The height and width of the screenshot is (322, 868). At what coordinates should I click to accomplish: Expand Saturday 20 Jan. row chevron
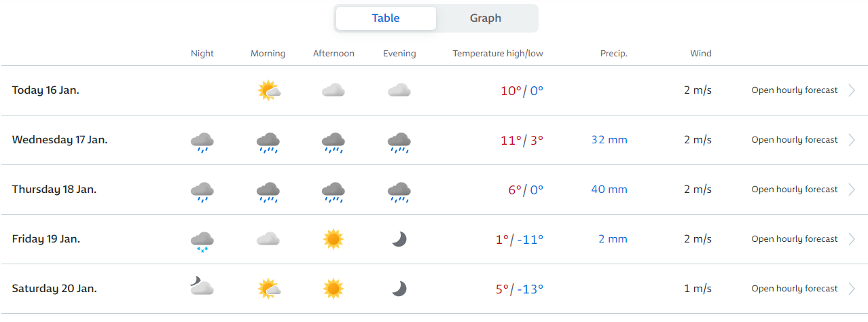pyautogui.click(x=852, y=289)
